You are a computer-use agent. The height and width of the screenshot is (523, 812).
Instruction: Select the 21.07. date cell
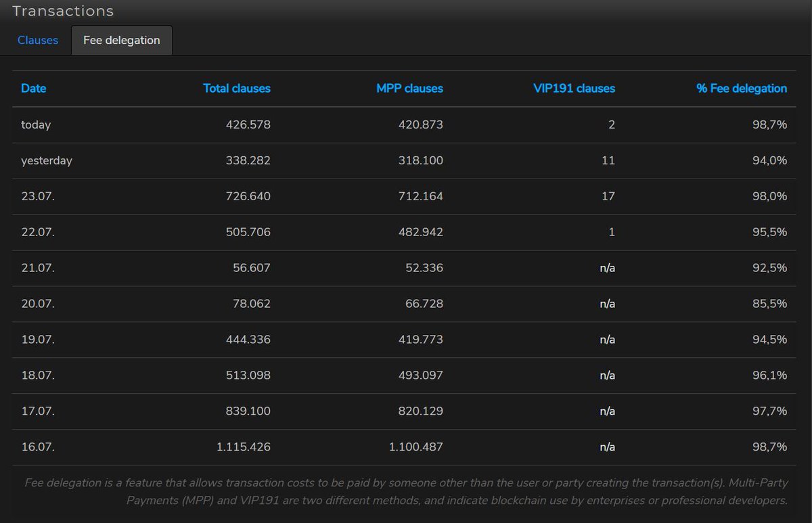pyautogui.click(x=38, y=268)
